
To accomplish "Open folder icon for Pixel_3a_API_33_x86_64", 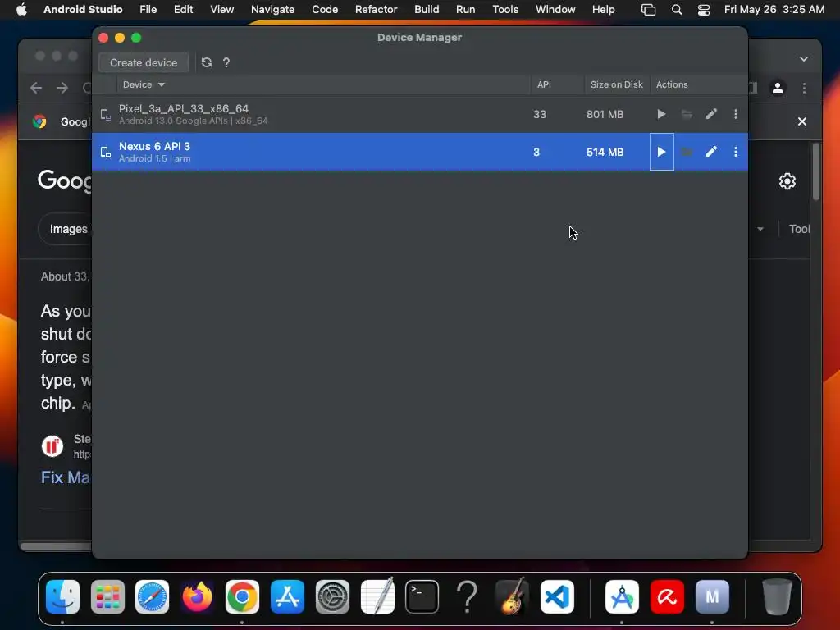I will click(x=687, y=114).
